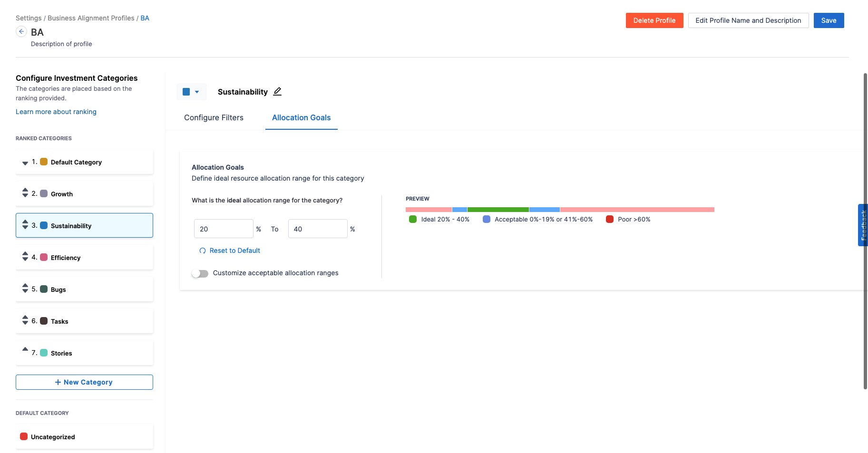
Task: Open the category color dropdown
Action: (x=191, y=92)
